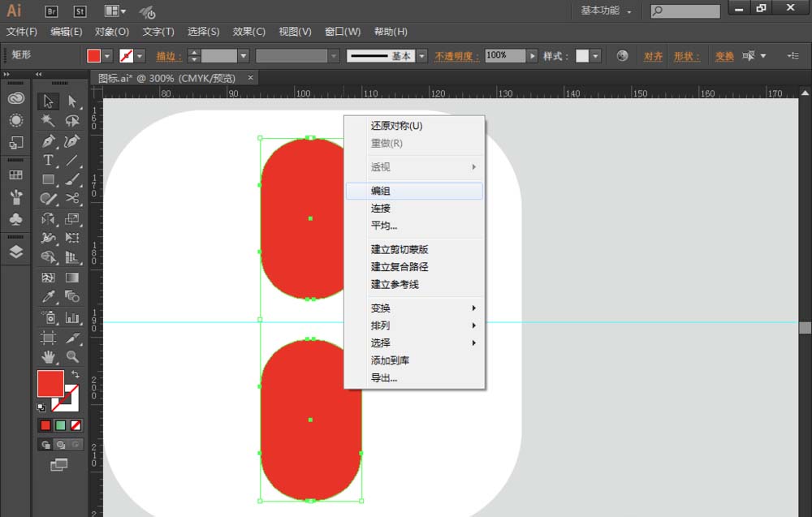Expand the opacity slider arrow

click(x=533, y=56)
